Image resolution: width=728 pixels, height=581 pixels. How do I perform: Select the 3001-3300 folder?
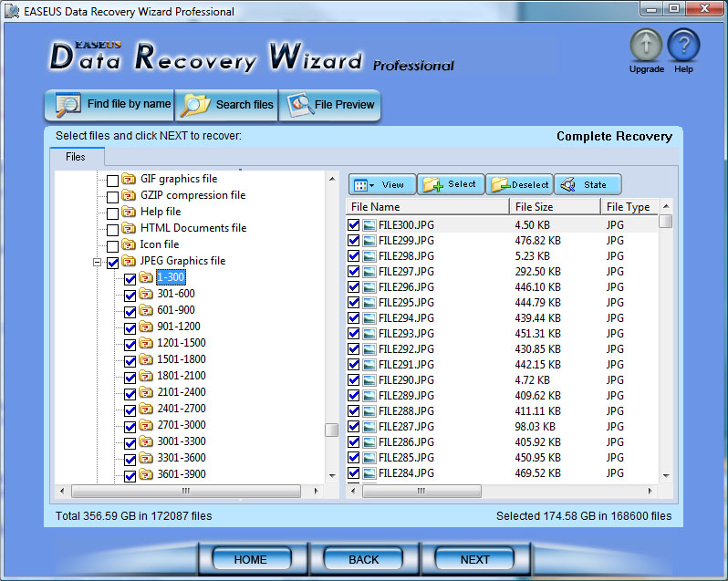[x=182, y=441]
